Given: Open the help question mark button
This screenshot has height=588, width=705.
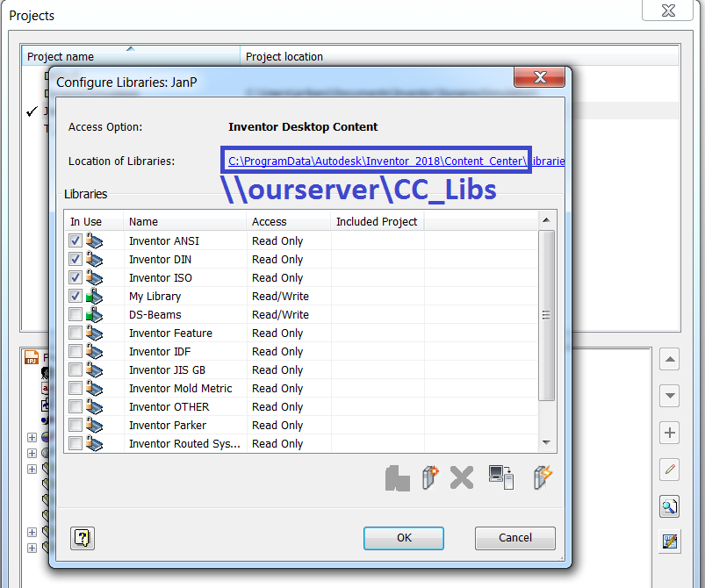Looking at the screenshot, I should [x=82, y=539].
